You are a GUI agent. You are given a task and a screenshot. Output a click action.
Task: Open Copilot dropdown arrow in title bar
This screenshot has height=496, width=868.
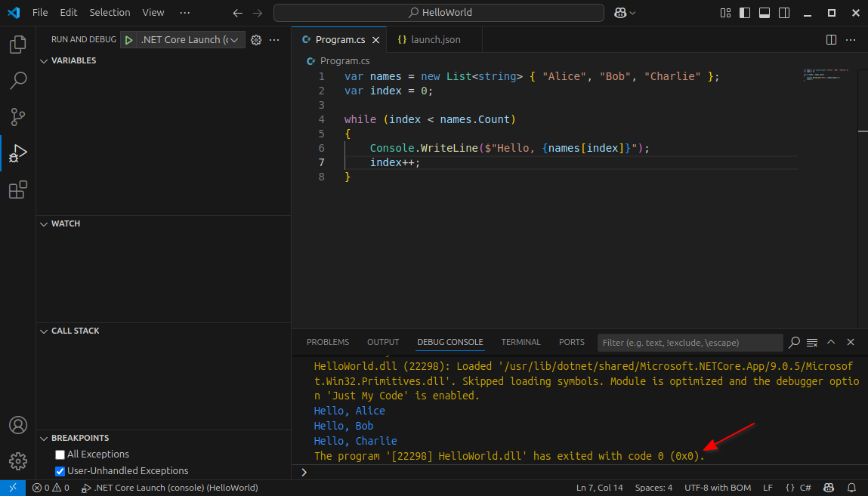[x=632, y=13]
